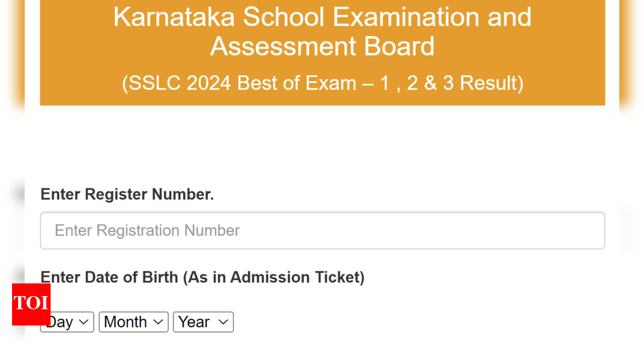The height and width of the screenshot is (349, 644).
Task: Expand the Year selector for date of birth
Action: 202,321
